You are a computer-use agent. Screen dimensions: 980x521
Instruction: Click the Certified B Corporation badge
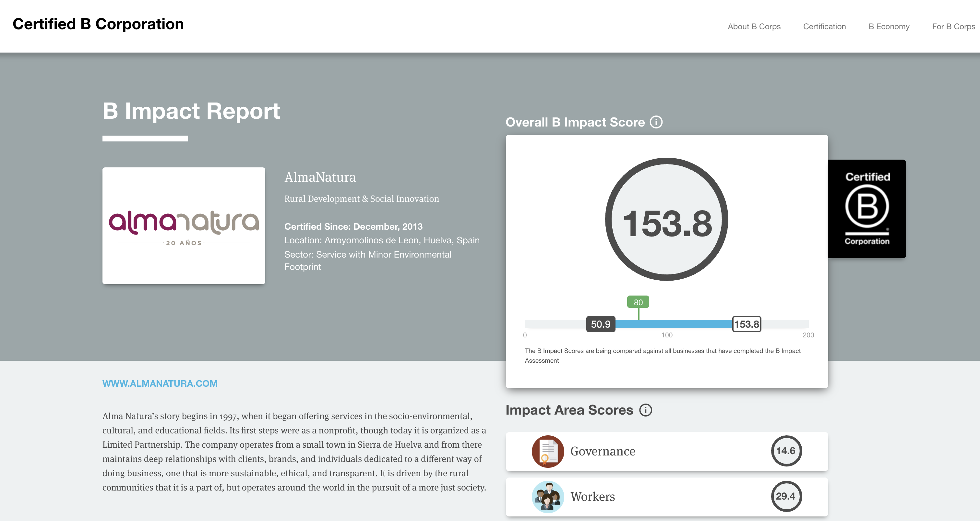click(x=867, y=209)
